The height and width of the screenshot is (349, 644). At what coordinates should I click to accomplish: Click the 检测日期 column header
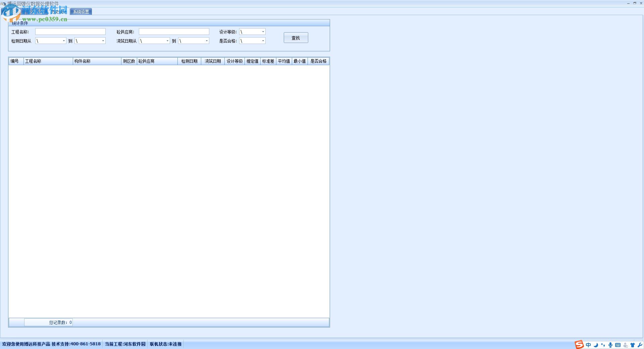189,61
